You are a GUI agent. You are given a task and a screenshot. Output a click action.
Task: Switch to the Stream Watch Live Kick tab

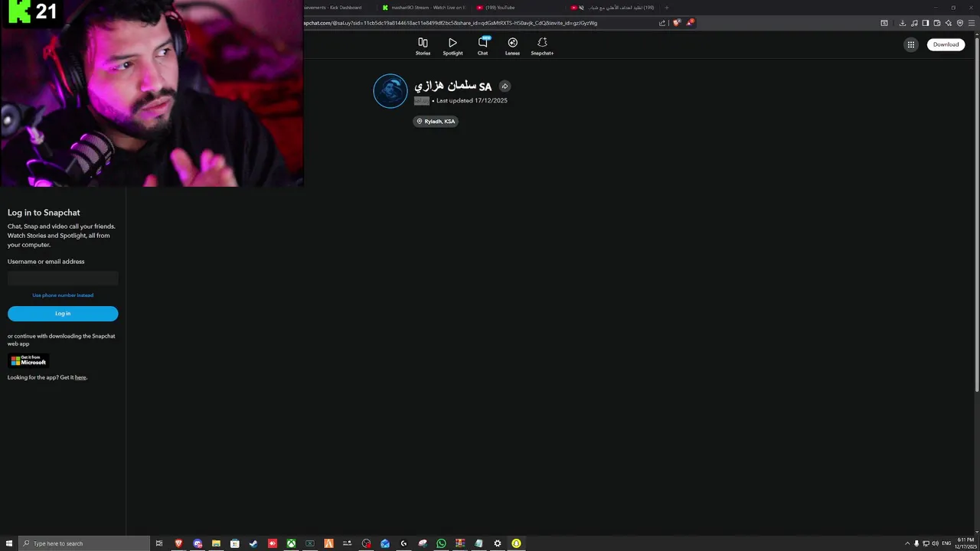point(424,8)
